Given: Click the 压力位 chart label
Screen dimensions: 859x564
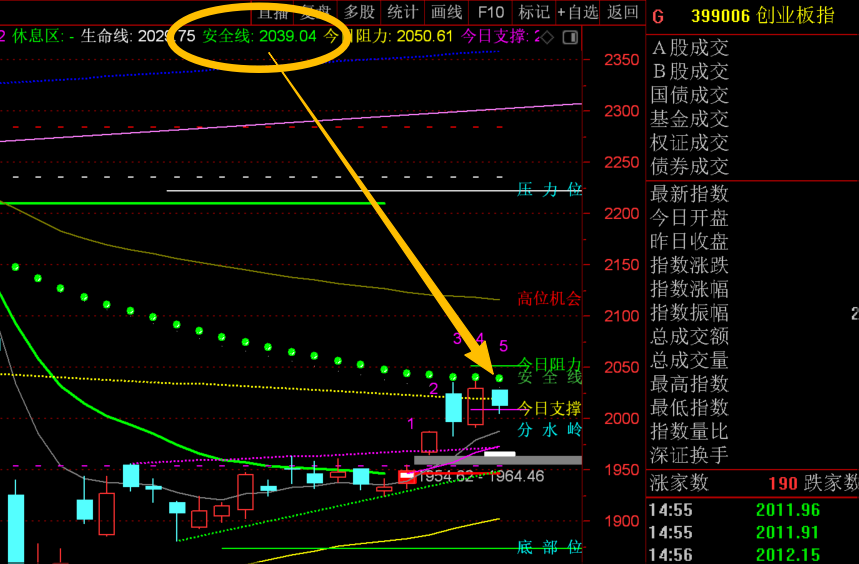Looking at the screenshot, I should point(549,189).
